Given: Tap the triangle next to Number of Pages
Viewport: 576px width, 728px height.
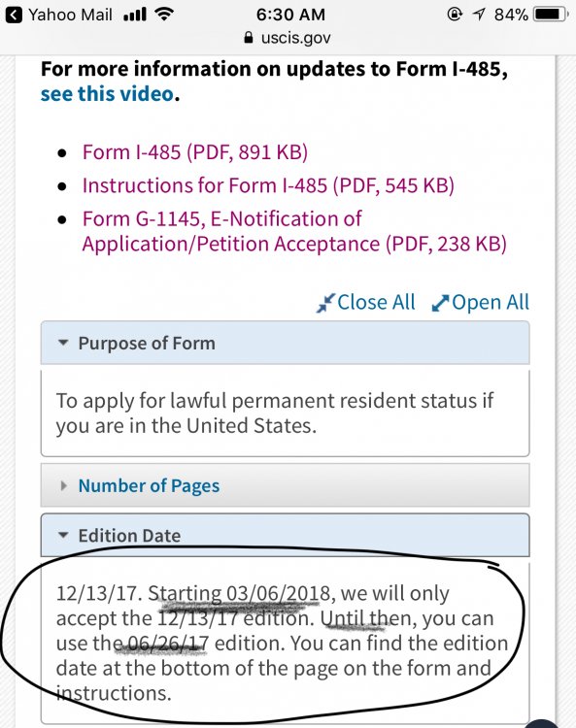Looking at the screenshot, I should pos(64,485).
